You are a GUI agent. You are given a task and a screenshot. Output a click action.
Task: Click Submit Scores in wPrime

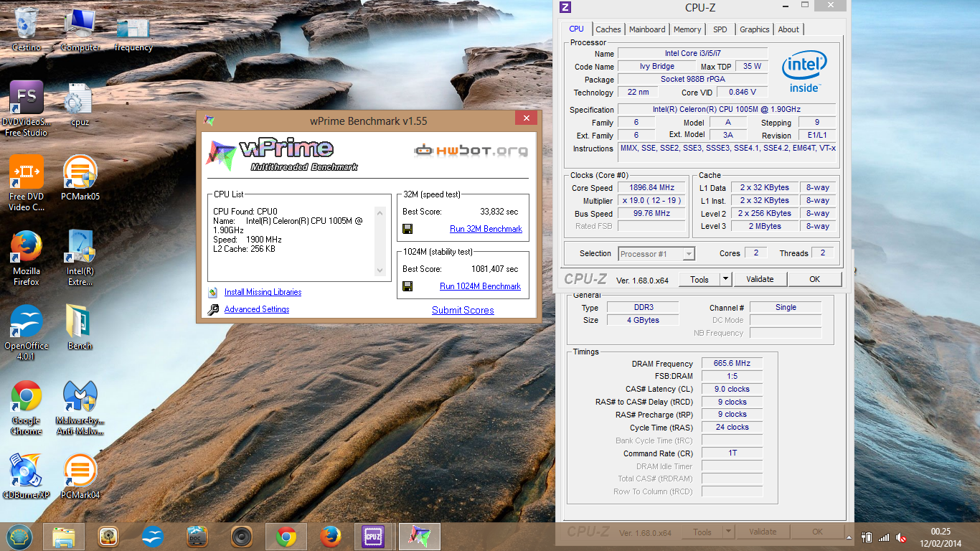(x=463, y=310)
